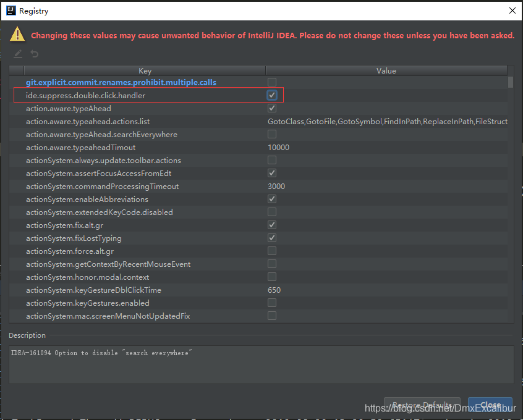
Task: Select the actionSystem.fix.alt.gr key
Action: click(x=65, y=225)
